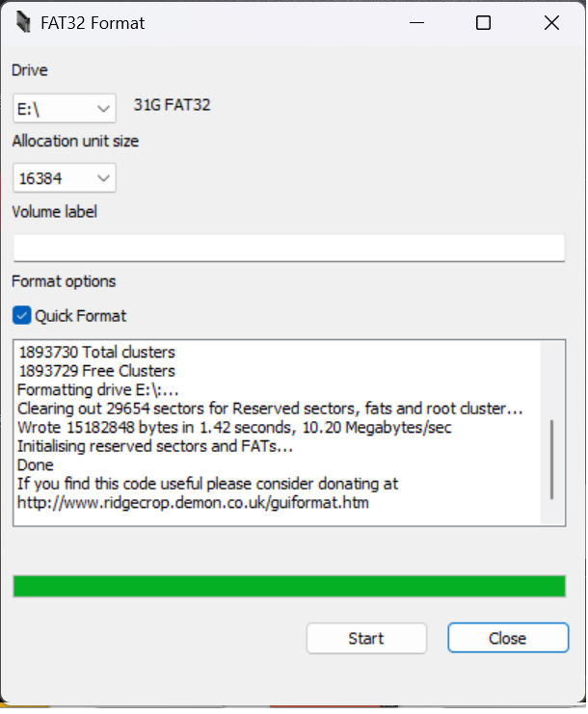Image resolution: width=588 pixels, height=714 pixels.
Task: Click the ridgecrop guiformat.htm URL in the log
Action: [x=193, y=503]
